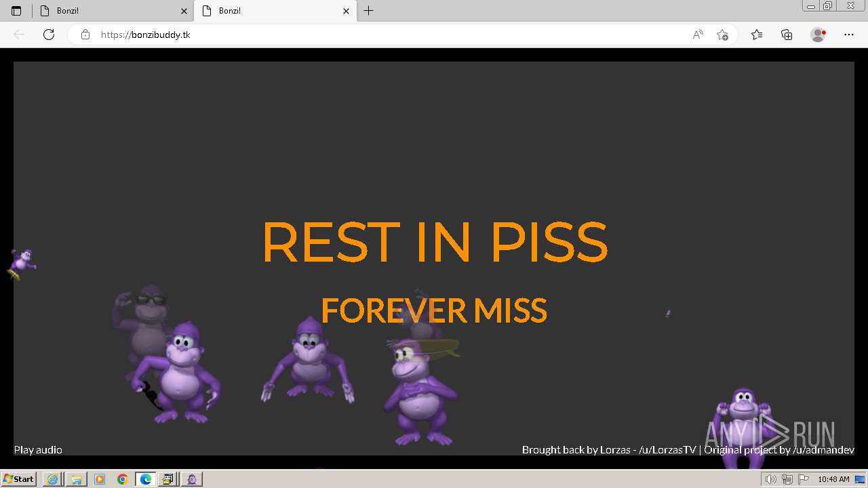Open a new tab with plus button
Screen dimensions: 868x488
[368, 11]
